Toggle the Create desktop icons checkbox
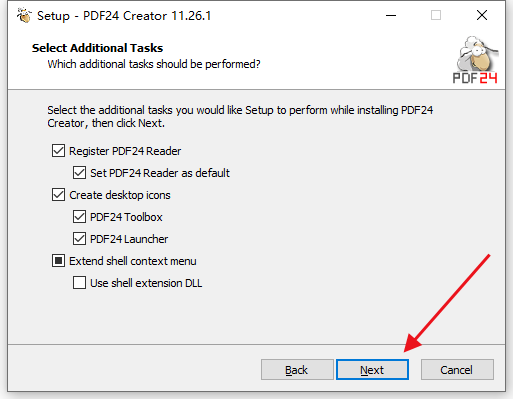Image resolution: width=513 pixels, height=399 pixels. pyautogui.click(x=58, y=195)
